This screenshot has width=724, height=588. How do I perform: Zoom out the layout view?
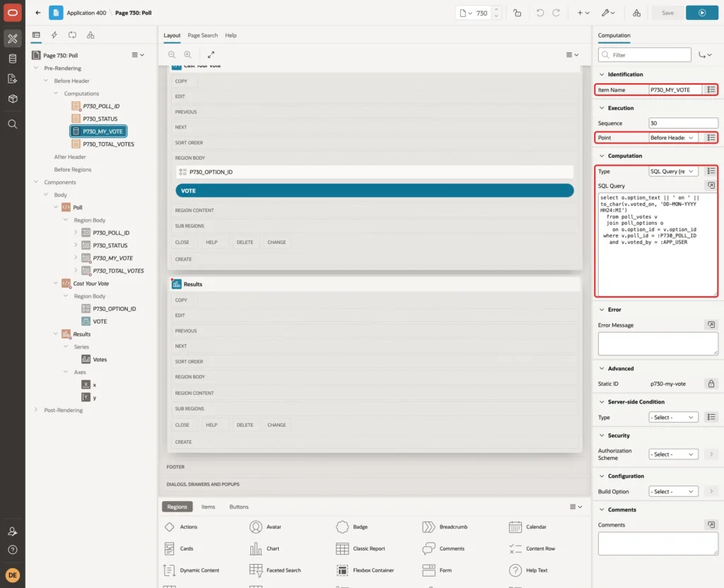tap(172, 54)
